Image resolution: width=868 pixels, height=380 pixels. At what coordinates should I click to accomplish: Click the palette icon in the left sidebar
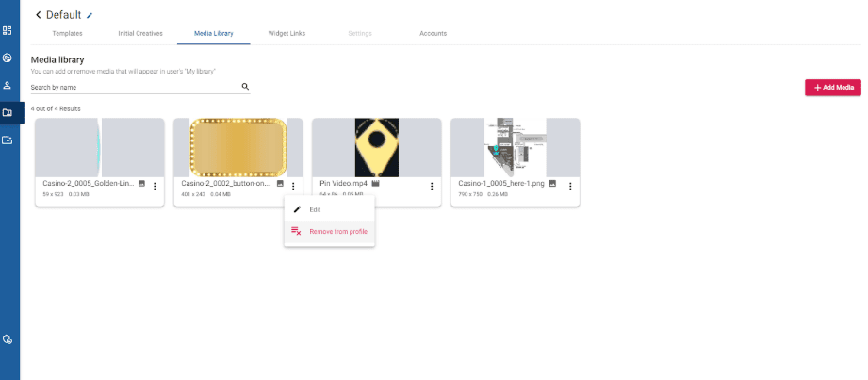click(8, 58)
